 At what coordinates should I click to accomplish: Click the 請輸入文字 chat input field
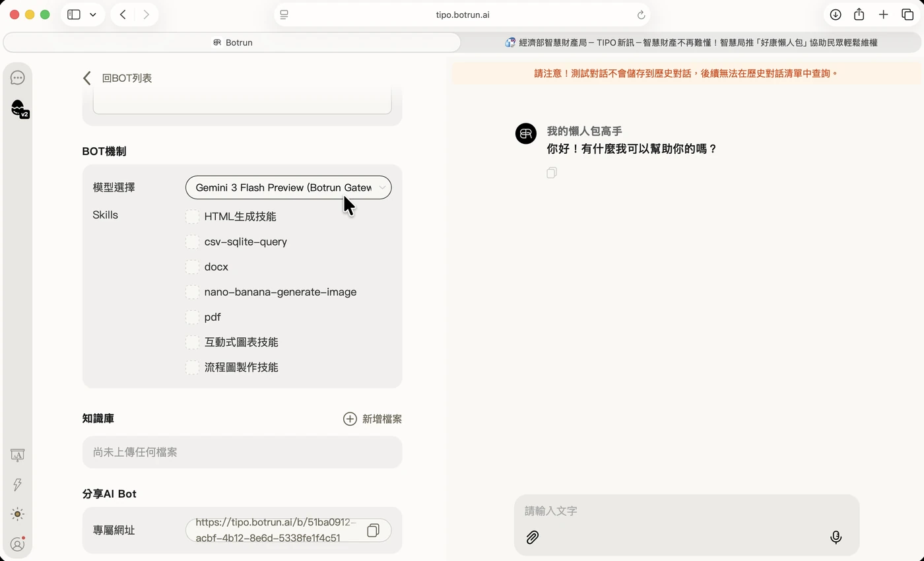pos(686,511)
